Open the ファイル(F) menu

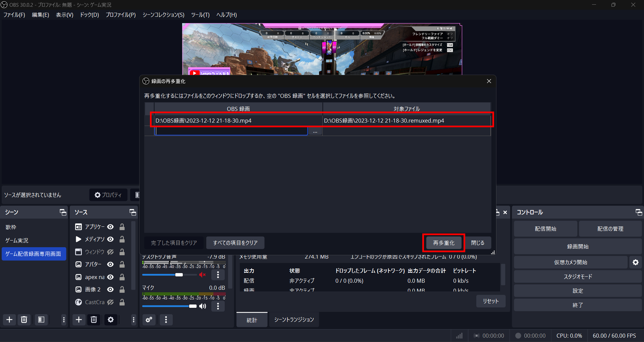[14, 15]
